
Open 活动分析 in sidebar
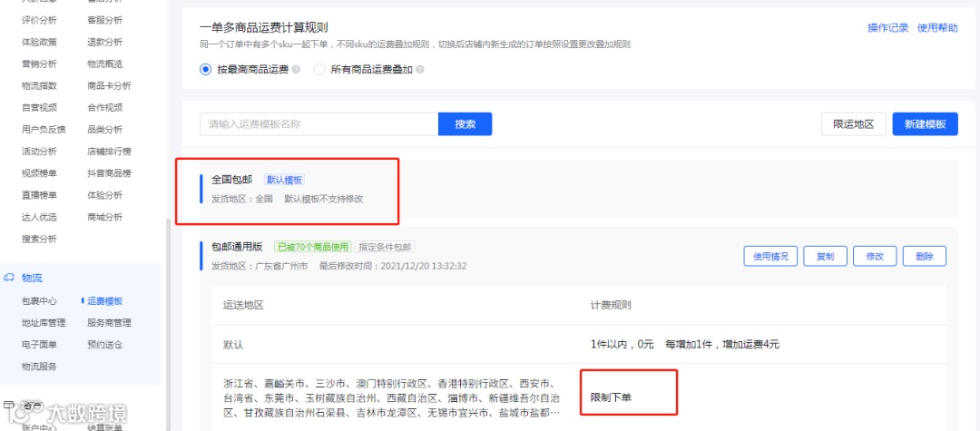39,152
